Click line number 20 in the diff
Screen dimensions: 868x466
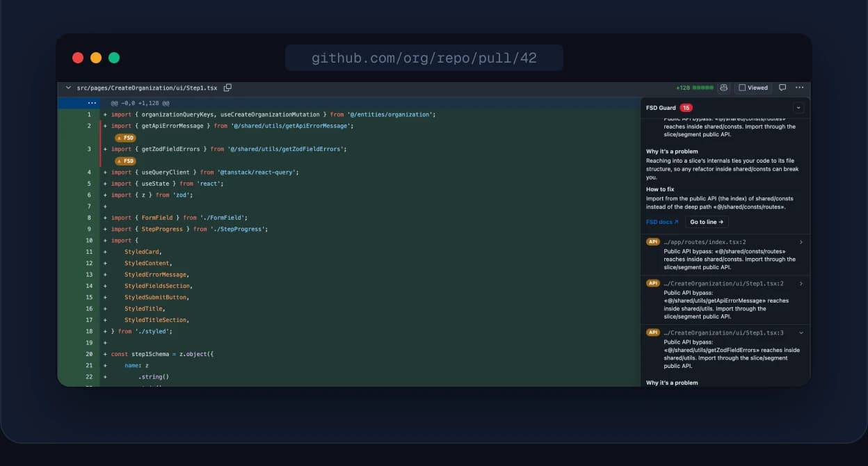pyautogui.click(x=89, y=354)
